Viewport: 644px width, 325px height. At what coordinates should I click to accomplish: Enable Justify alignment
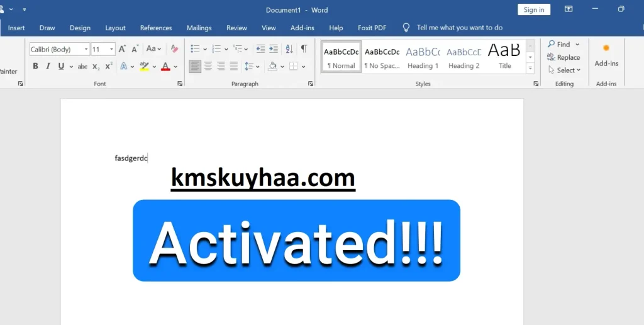coord(234,66)
